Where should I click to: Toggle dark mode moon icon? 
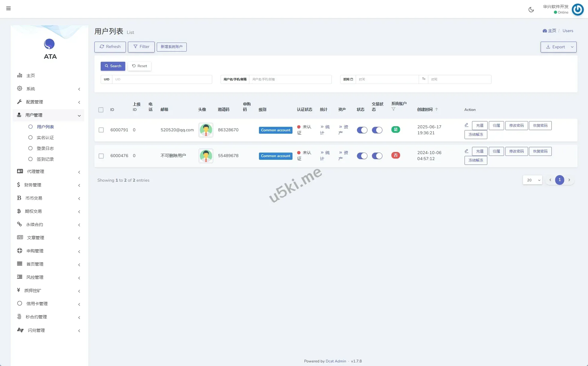tap(531, 10)
